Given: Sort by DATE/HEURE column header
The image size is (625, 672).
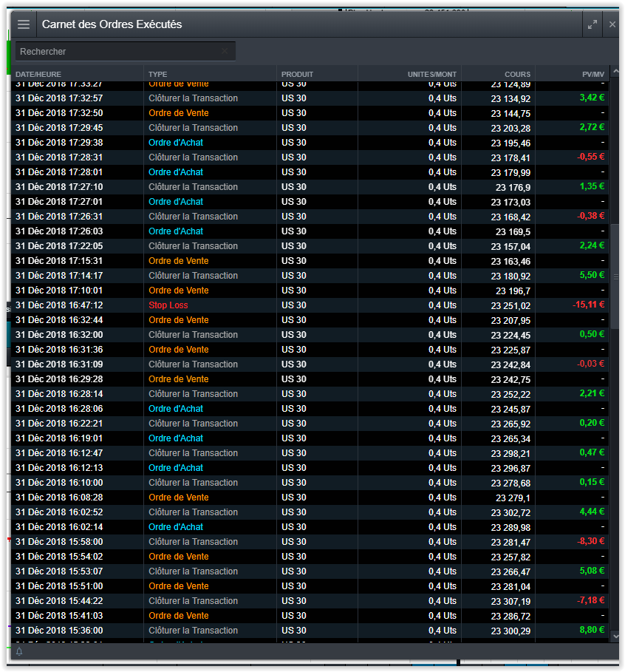Looking at the screenshot, I should click(38, 74).
